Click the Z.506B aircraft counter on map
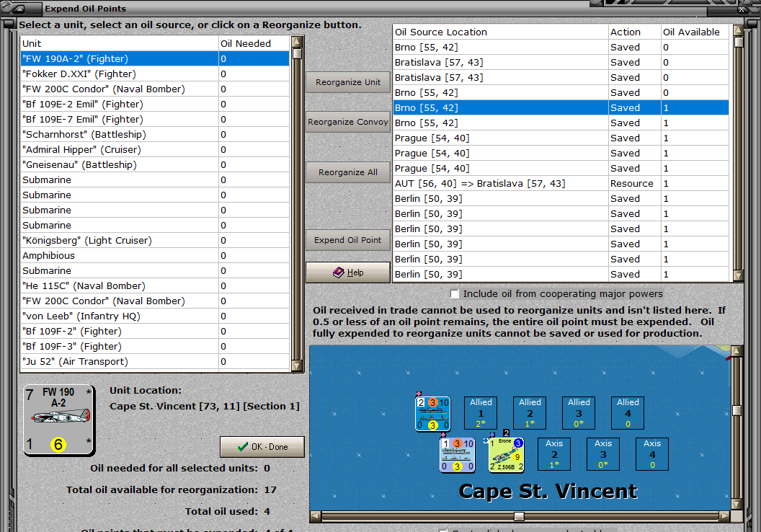Screen dimensions: 761x532 [506, 455]
